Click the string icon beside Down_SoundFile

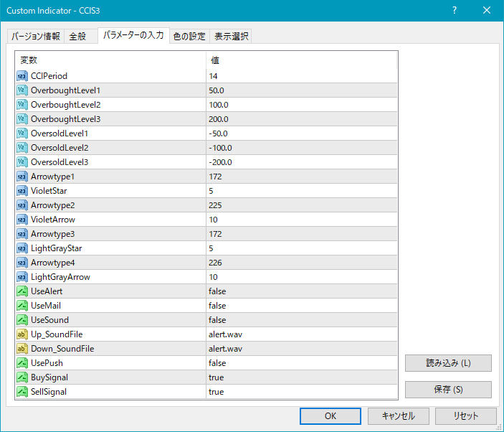22,349
